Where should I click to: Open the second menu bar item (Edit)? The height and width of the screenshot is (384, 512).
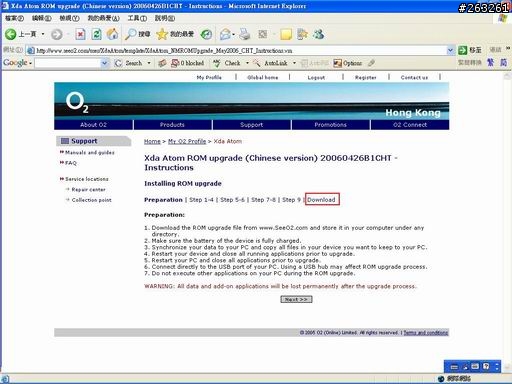tap(42, 18)
